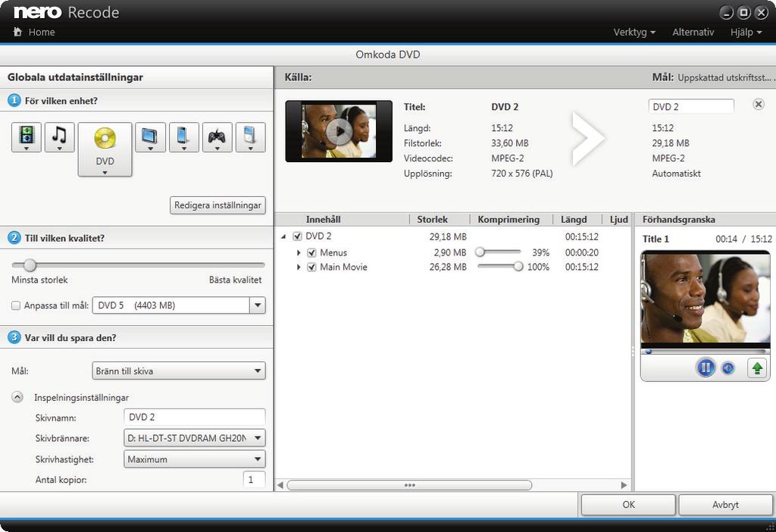Go to Home

tap(42, 32)
